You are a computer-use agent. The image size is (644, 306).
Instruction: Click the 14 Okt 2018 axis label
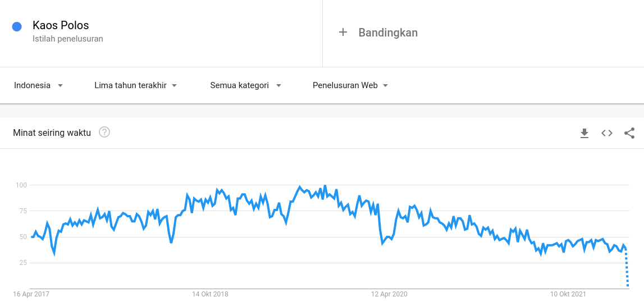pos(211,294)
